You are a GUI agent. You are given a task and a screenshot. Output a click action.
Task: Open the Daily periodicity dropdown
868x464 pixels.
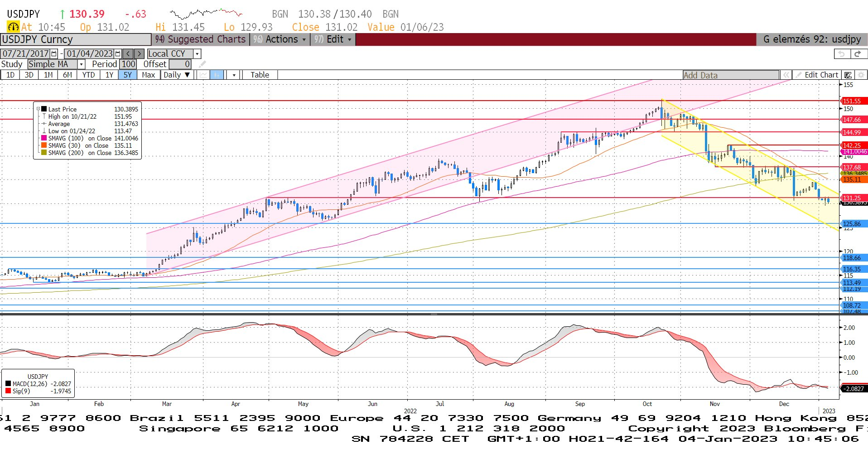coord(177,75)
